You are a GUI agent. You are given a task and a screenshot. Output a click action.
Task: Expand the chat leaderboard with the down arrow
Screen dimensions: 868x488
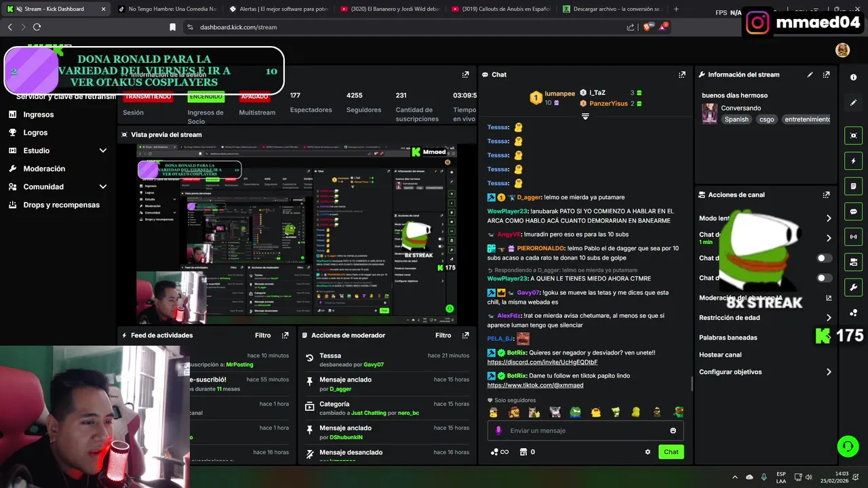(585, 117)
